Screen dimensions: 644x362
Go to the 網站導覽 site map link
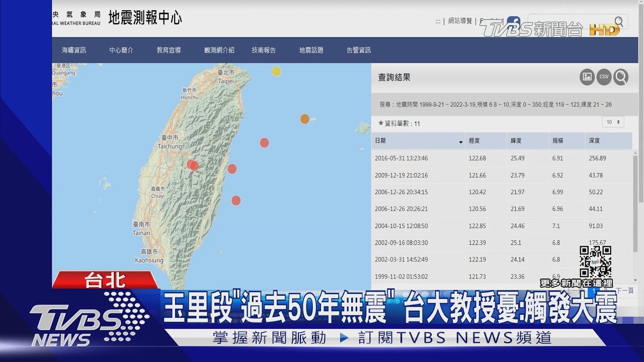(x=460, y=21)
